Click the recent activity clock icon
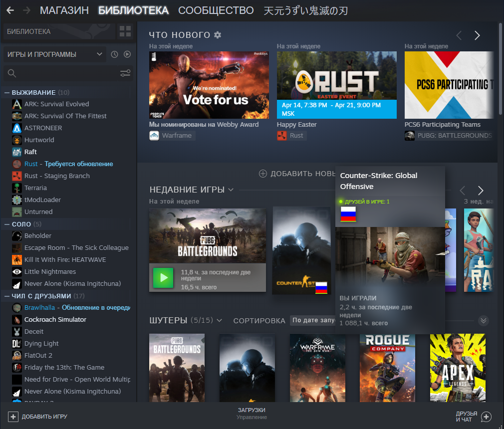504x429 pixels. tap(114, 54)
